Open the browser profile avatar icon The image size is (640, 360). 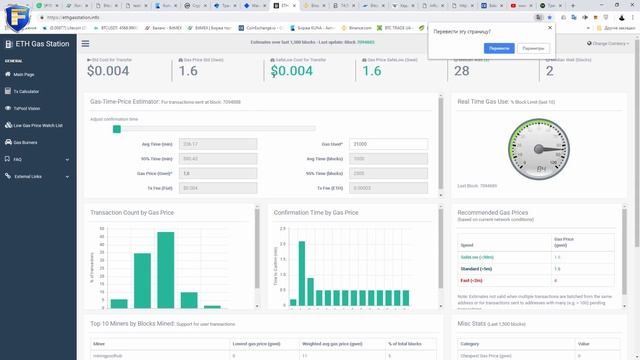(622, 18)
